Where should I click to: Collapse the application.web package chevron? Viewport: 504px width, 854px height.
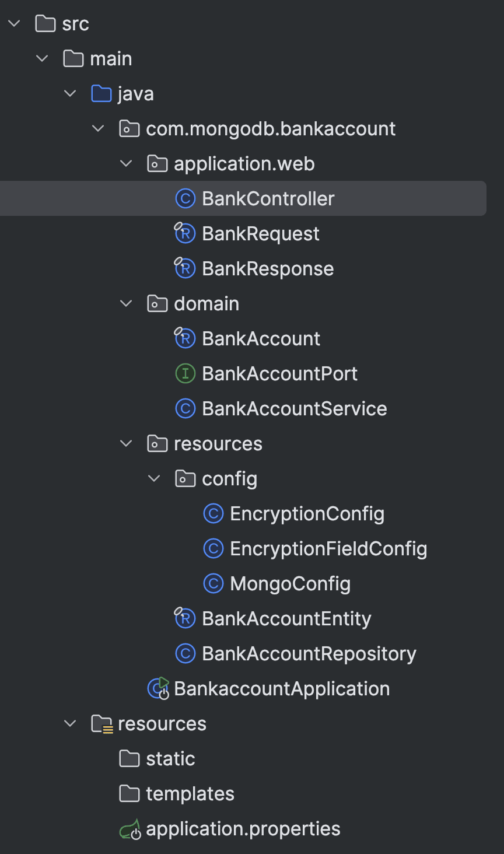(126, 164)
